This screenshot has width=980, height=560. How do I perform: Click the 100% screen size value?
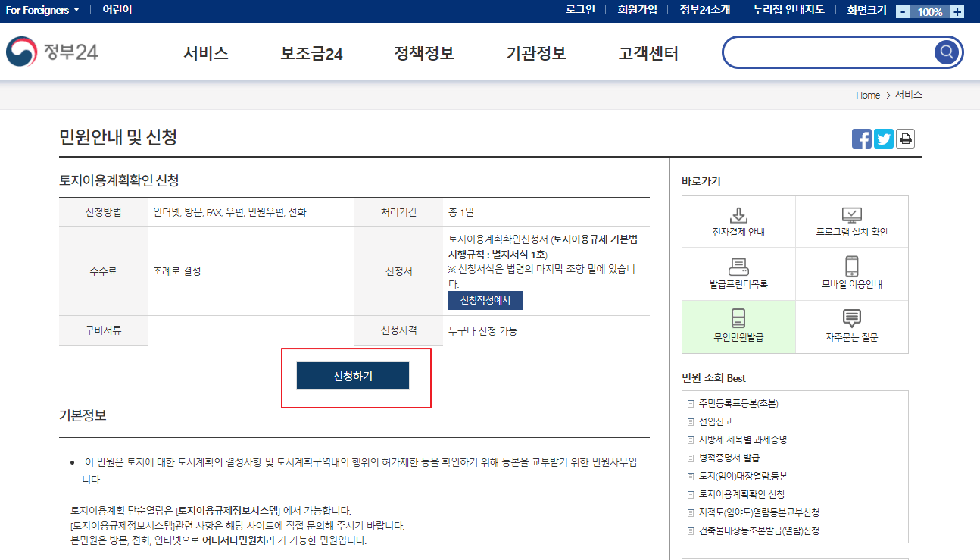(930, 12)
